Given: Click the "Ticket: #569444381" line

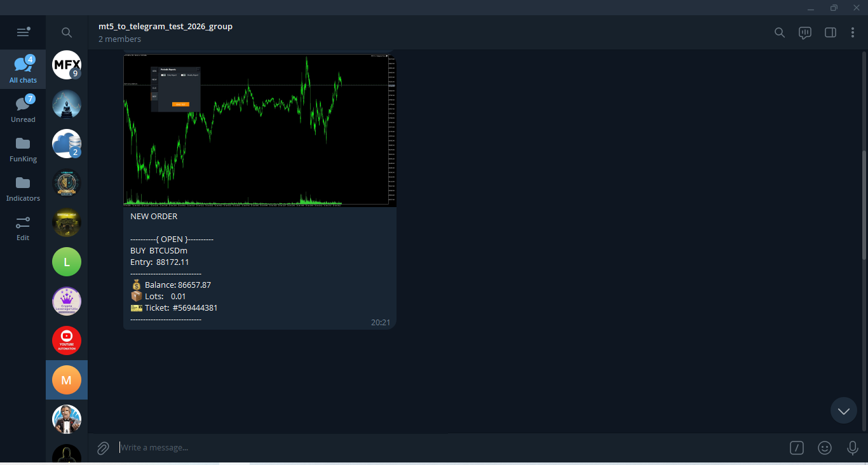Looking at the screenshot, I should 174,308.
